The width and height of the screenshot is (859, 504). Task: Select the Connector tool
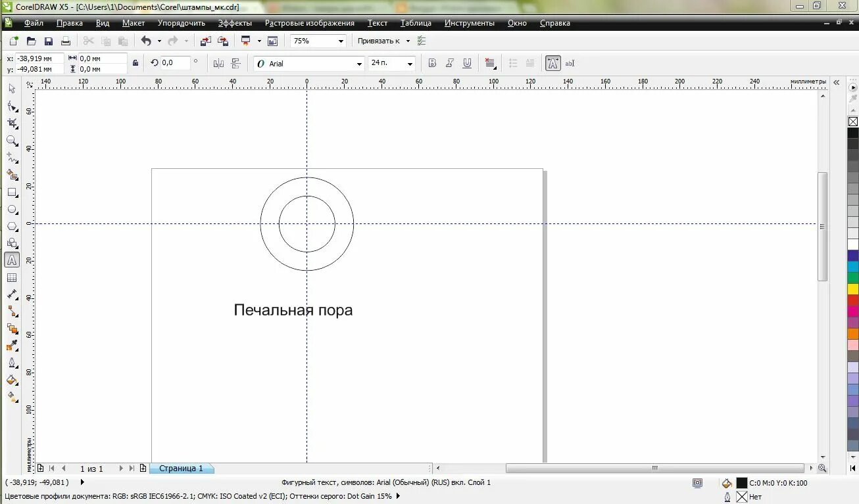(x=12, y=311)
